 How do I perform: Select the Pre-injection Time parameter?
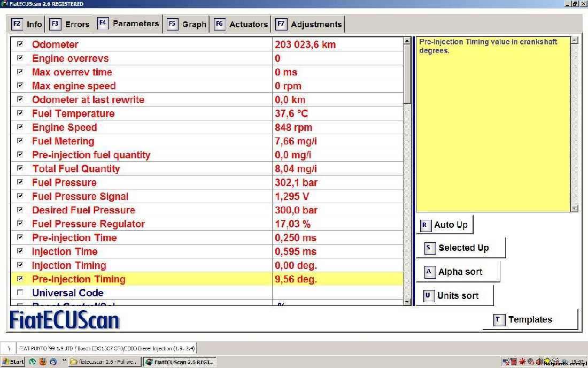[x=207, y=238]
